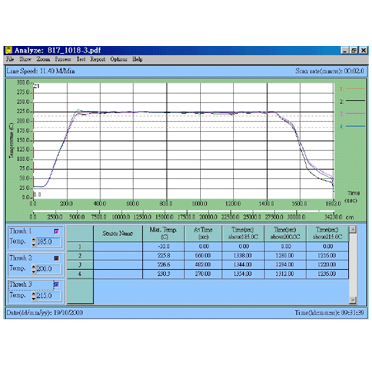
Task: Open the Report menu
Action: pyautogui.click(x=98, y=59)
